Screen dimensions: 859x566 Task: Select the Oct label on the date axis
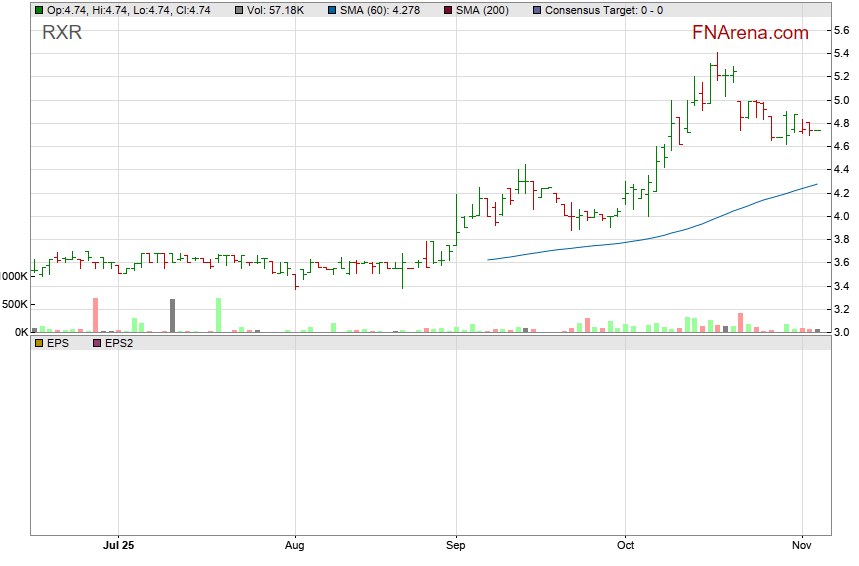tap(626, 546)
